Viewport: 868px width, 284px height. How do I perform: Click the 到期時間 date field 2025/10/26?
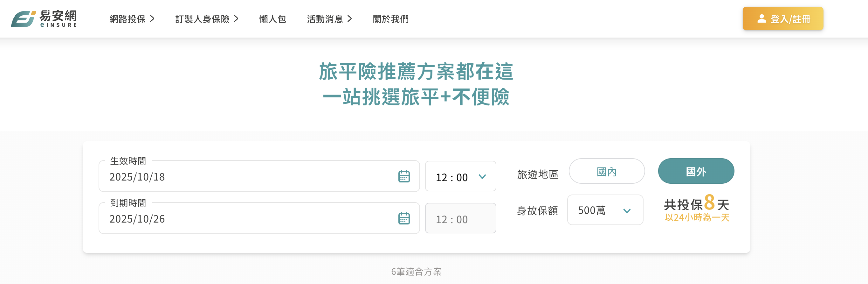249,219
